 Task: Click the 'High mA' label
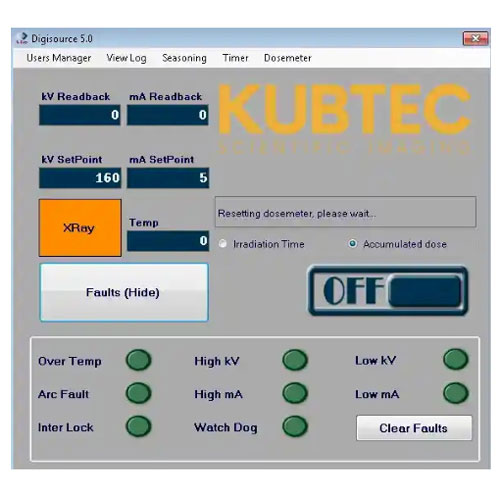point(218,395)
